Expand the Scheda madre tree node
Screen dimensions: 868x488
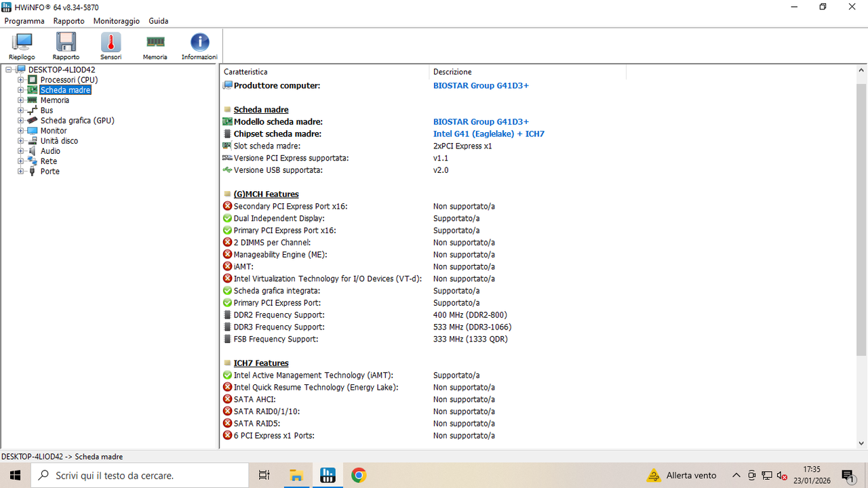pyautogui.click(x=21, y=90)
